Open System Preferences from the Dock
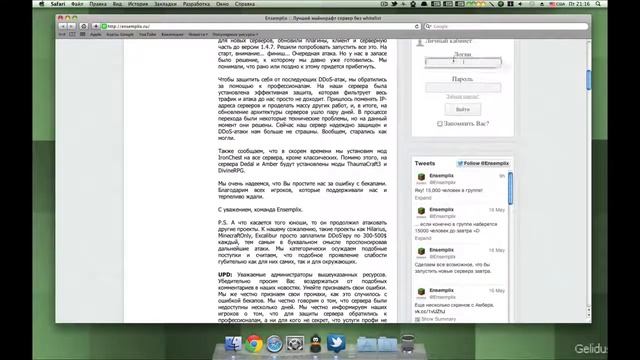640x360 pixels. tap(295, 344)
